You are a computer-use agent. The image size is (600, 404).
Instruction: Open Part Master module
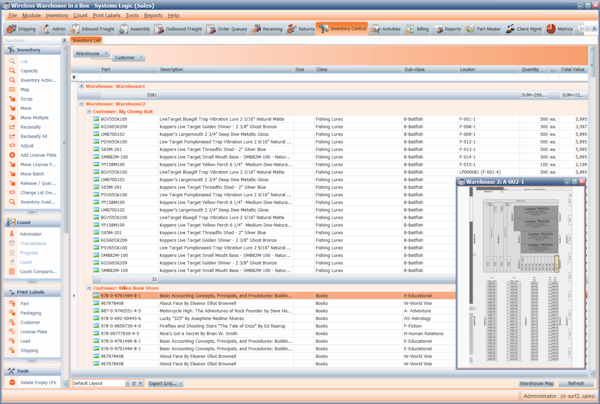483,29
